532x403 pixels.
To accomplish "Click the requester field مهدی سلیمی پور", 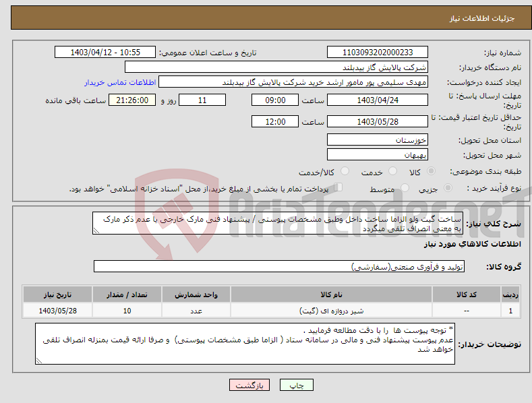I will pos(293,82).
